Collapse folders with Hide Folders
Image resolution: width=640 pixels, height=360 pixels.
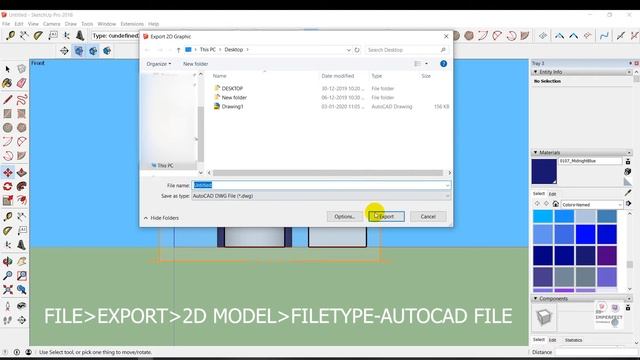(x=161, y=218)
